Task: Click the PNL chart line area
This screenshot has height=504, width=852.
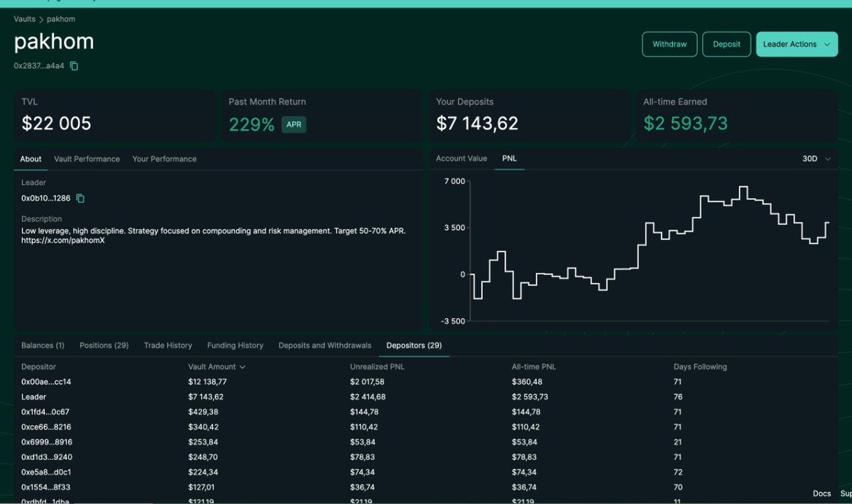Action: (650, 251)
